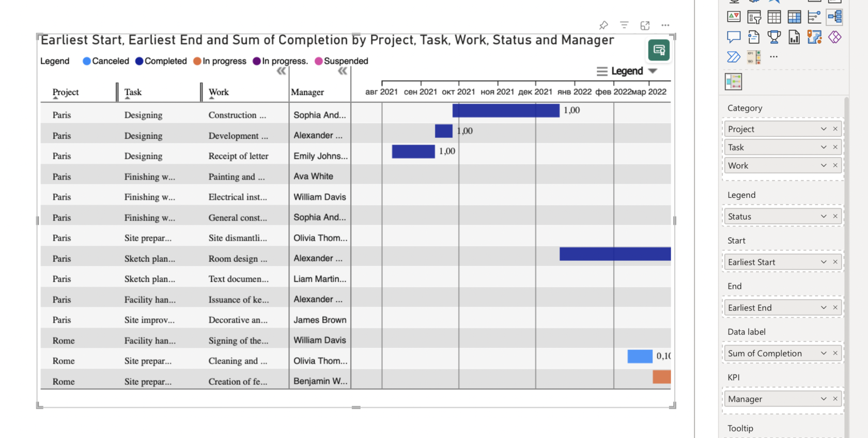Pick the Q&A speech bubble visual

pyautogui.click(x=734, y=37)
